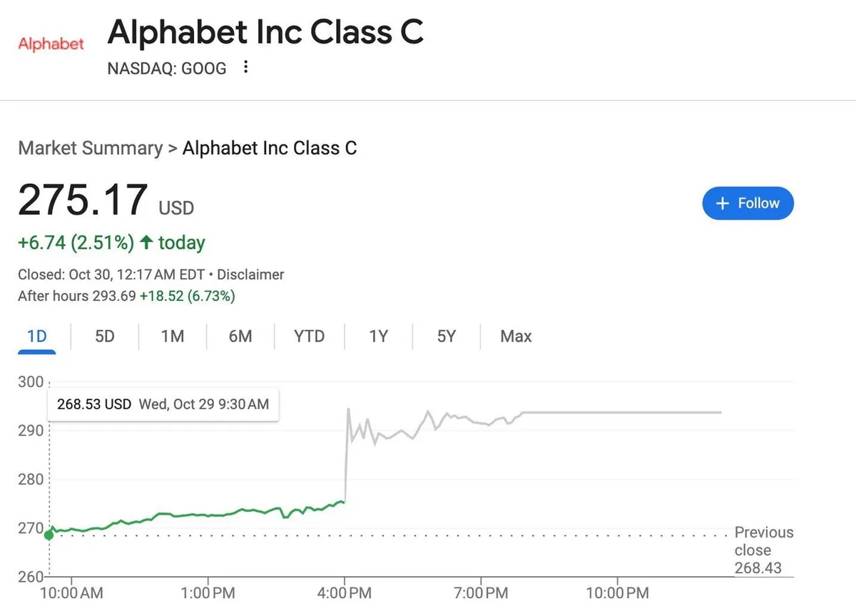Follow Alphabet Inc Class C stock

pyautogui.click(x=748, y=203)
